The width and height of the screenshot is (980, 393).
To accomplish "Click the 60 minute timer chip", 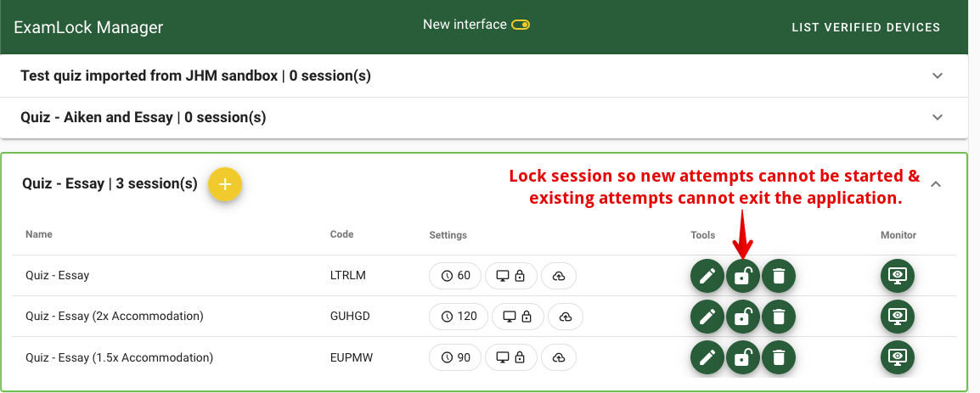I will tap(455, 276).
